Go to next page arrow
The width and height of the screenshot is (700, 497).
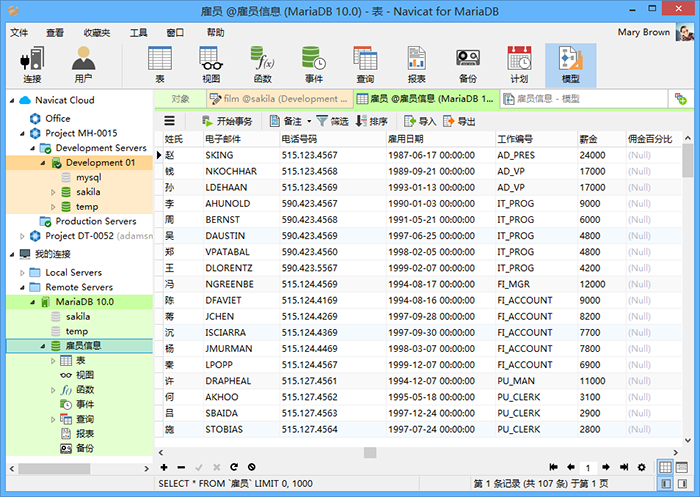(x=606, y=467)
